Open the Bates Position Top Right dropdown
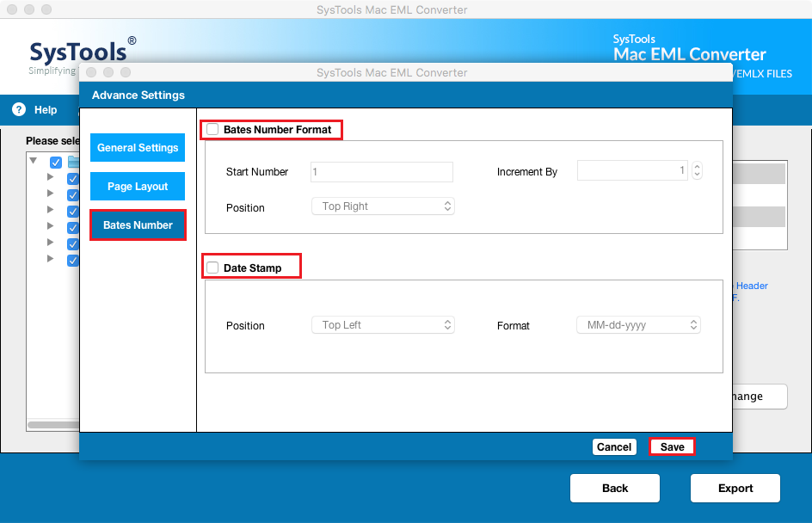Image resolution: width=812 pixels, height=523 pixels. 383,206
